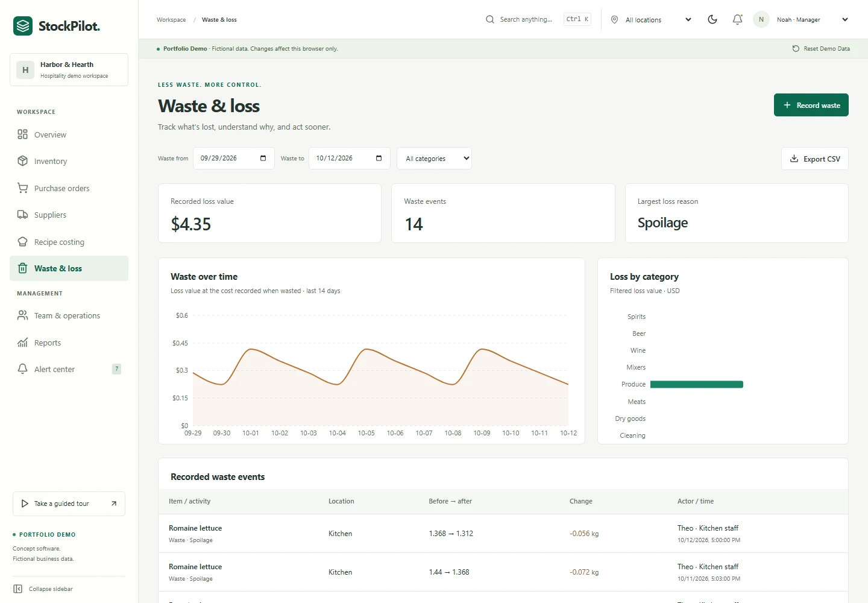Go to Workspace breadcrumb
The width and height of the screenshot is (868, 603).
171,20
